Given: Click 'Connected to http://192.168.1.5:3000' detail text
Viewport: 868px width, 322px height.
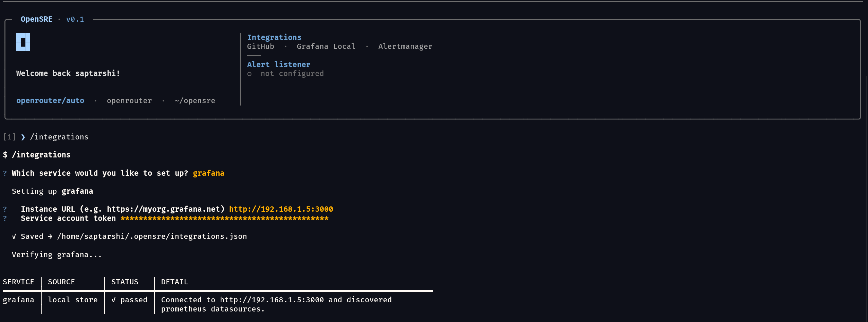Looking at the screenshot, I should 242,300.
